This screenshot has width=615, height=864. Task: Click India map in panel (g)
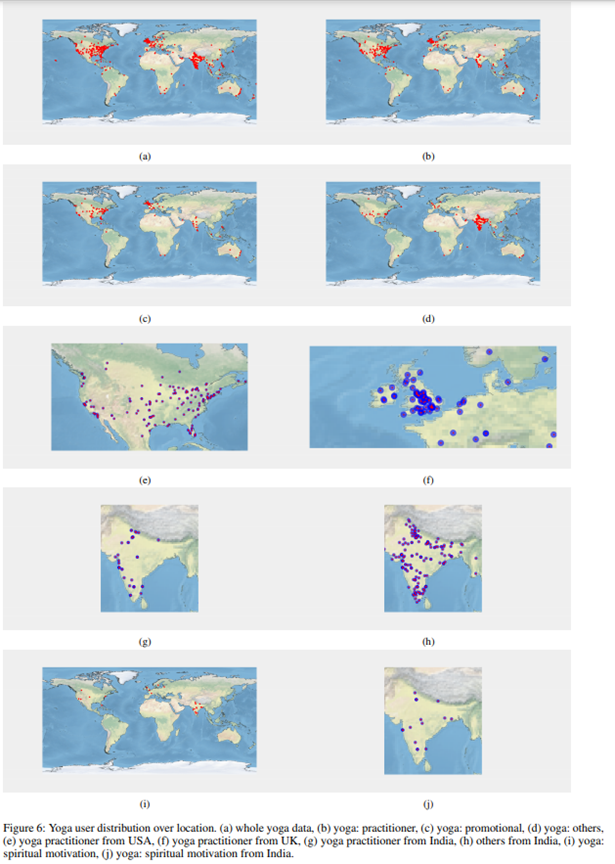pyautogui.click(x=149, y=558)
